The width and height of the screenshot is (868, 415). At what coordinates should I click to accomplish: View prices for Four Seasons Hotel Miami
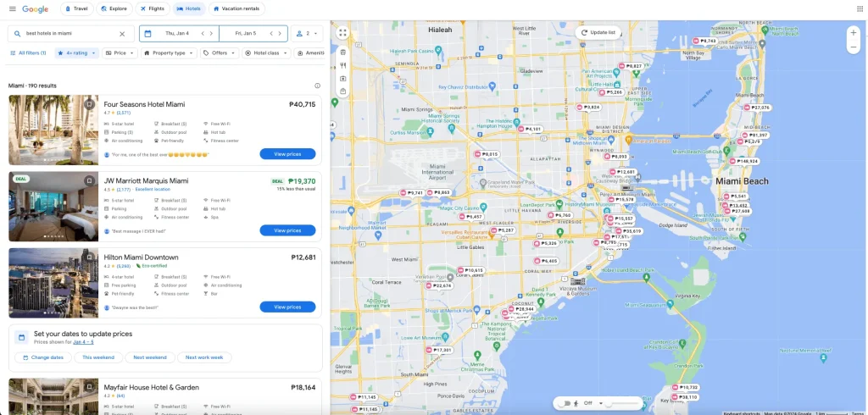coord(287,154)
